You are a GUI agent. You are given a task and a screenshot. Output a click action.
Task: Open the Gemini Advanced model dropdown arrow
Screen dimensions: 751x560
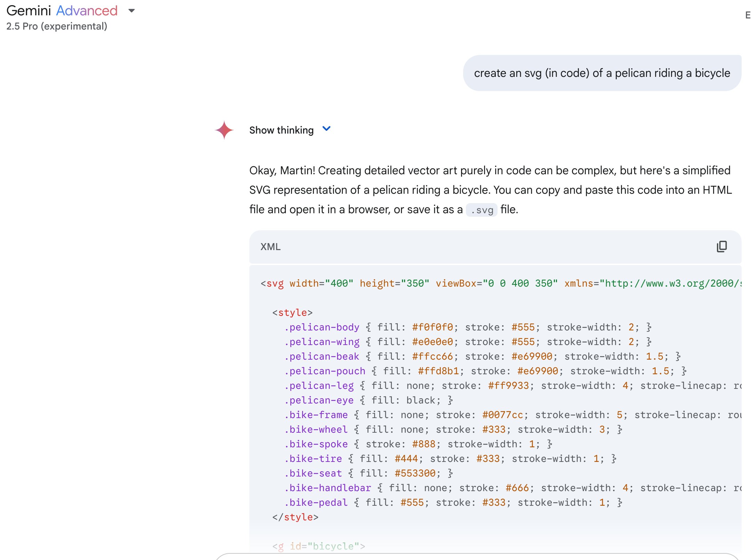click(x=131, y=11)
